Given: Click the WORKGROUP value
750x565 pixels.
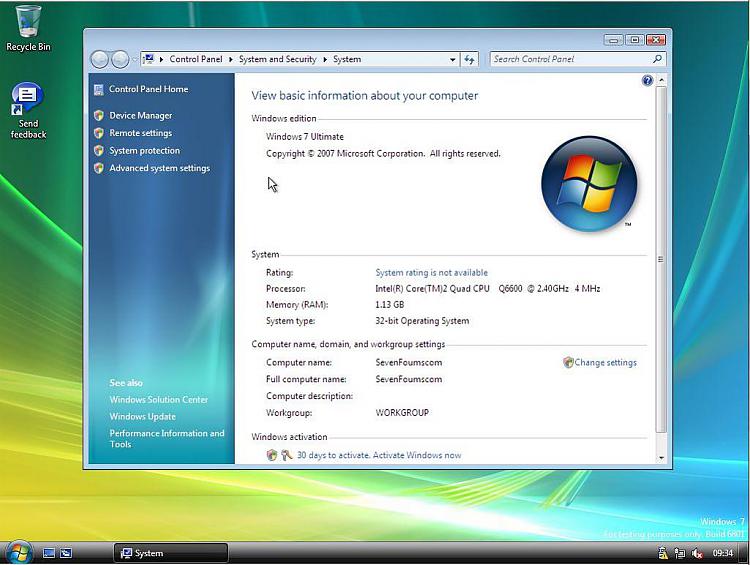Looking at the screenshot, I should coord(402,412).
